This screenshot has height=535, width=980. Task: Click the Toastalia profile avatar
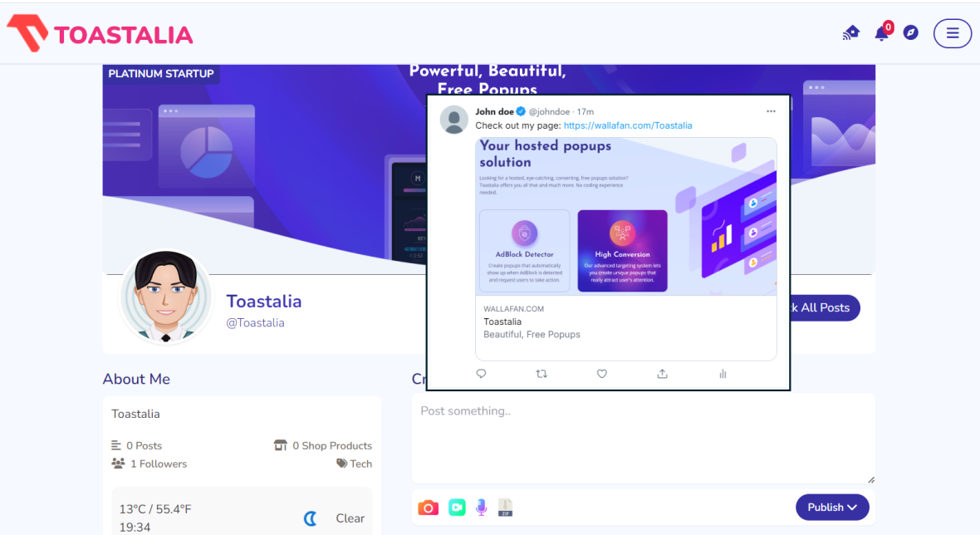tap(166, 297)
